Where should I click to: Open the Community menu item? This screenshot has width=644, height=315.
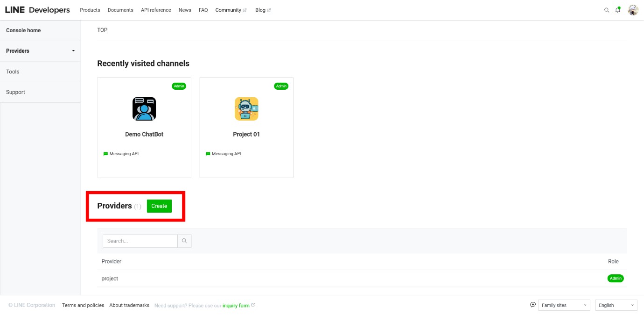(228, 10)
